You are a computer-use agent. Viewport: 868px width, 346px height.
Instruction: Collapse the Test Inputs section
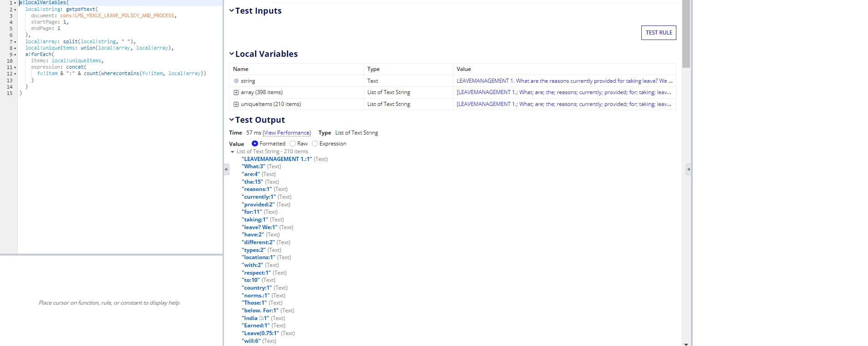tap(232, 10)
